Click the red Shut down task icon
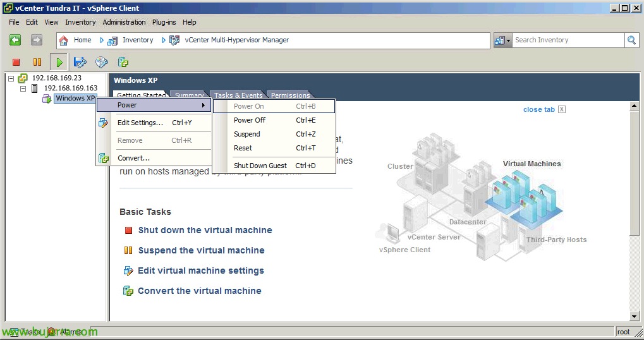Image resolution: width=644 pixels, height=340 pixels. (128, 231)
